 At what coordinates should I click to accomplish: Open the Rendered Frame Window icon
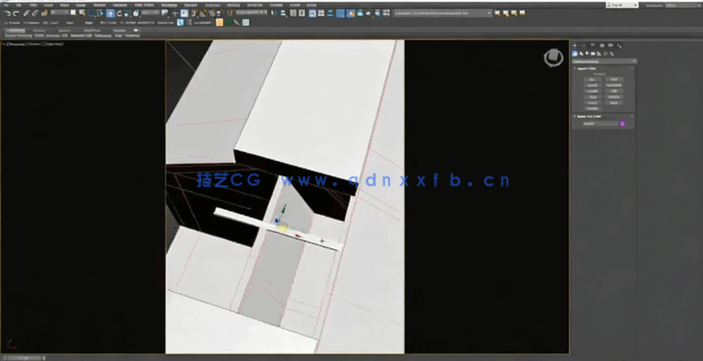(360, 13)
